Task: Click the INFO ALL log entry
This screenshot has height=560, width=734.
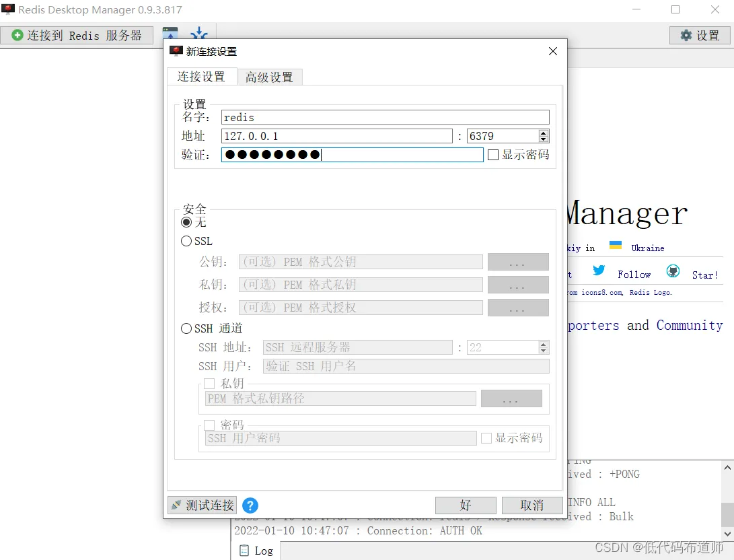Action: pos(591,502)
